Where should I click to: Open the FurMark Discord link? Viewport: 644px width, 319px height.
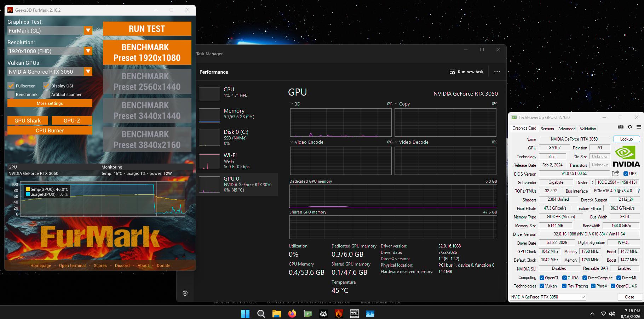pos(122,266)
